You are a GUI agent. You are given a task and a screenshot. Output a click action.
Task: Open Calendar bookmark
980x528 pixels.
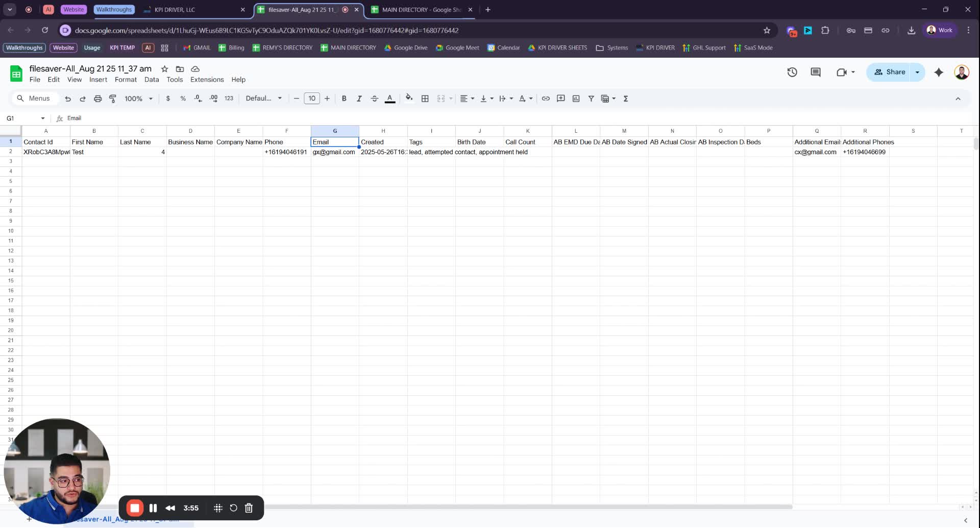504,47
